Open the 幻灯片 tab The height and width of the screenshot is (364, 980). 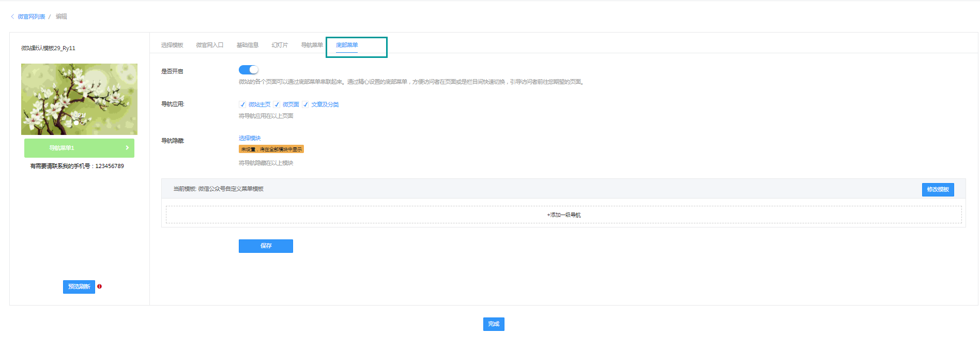click(x=280, y=45)
